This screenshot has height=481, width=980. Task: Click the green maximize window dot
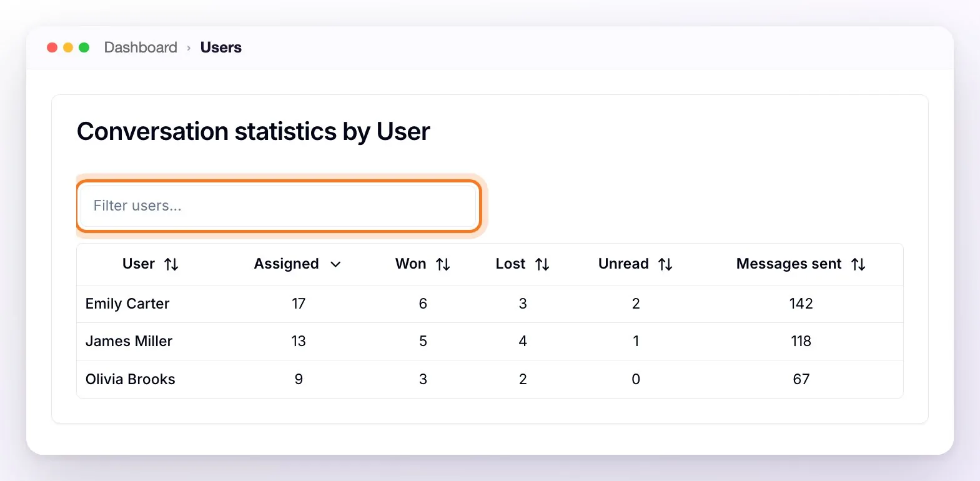(x=84, y=47)
